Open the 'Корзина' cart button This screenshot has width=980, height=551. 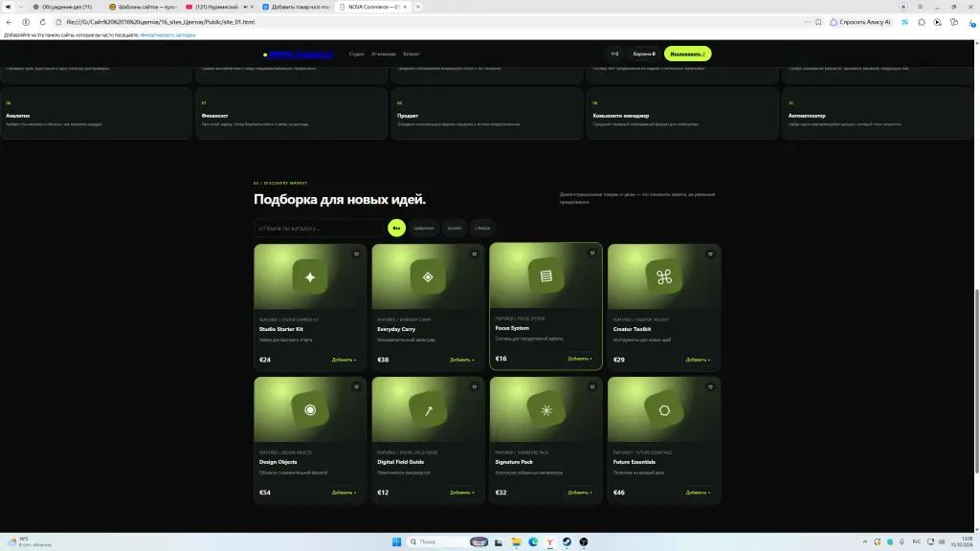pyautogui.click(x=644, y=54)
